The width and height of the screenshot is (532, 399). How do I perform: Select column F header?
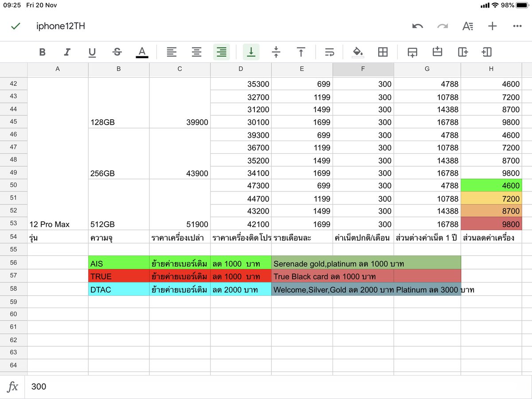tap(363, 69)
